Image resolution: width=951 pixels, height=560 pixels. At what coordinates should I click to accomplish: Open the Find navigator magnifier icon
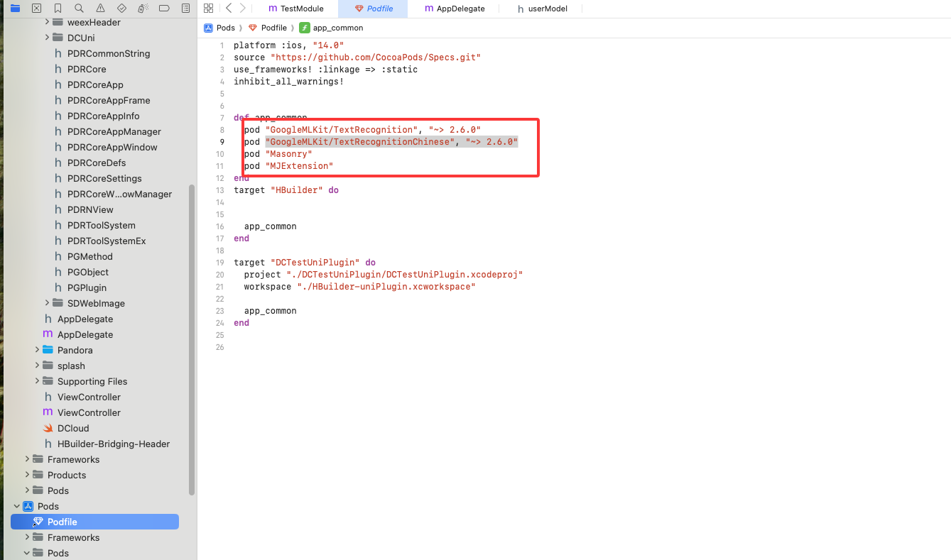tap(79, 9)
